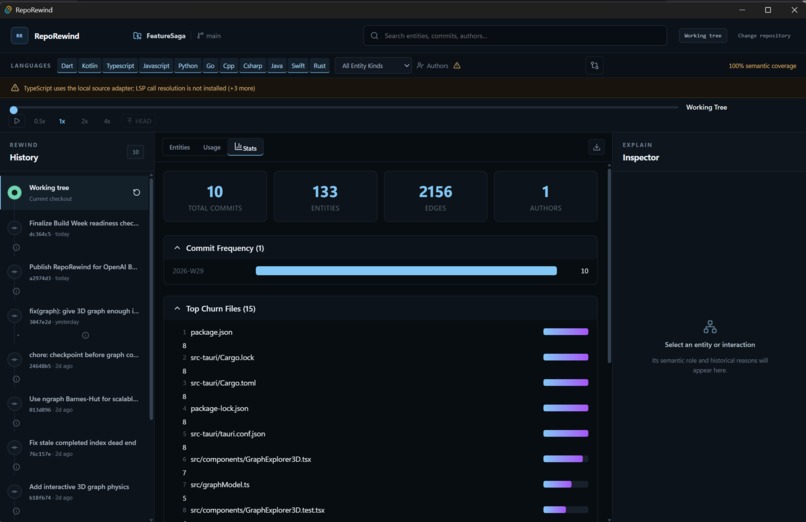Click the Stats panel vertical scrollbar

(x=609, y=266)
